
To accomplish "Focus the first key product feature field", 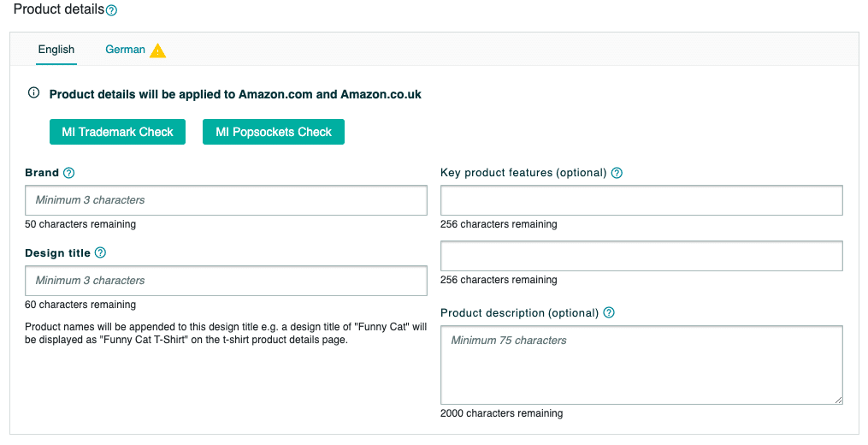I will [641, 200].
